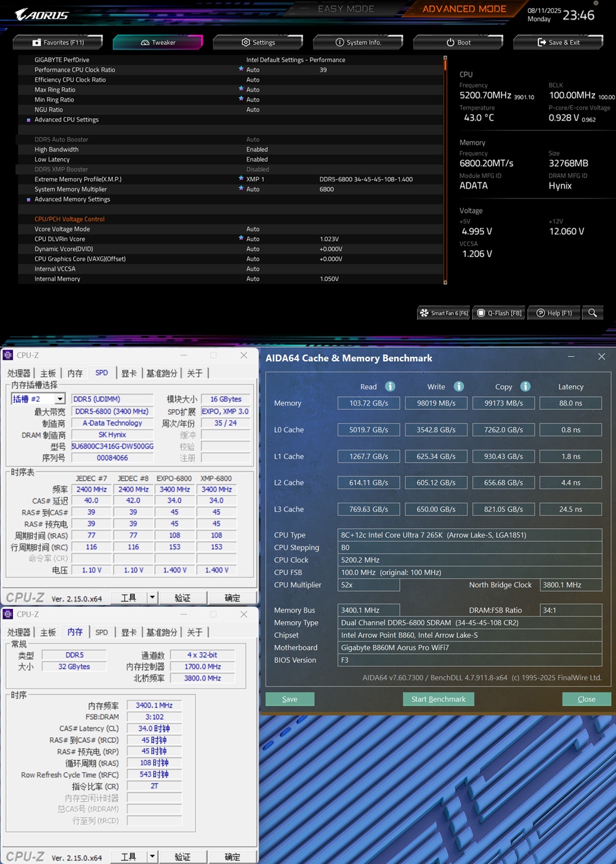This screenshot has width=616, height=864.
Task: Click the 型号 part number field in CPU-Z
Action: tap(113, 446)
